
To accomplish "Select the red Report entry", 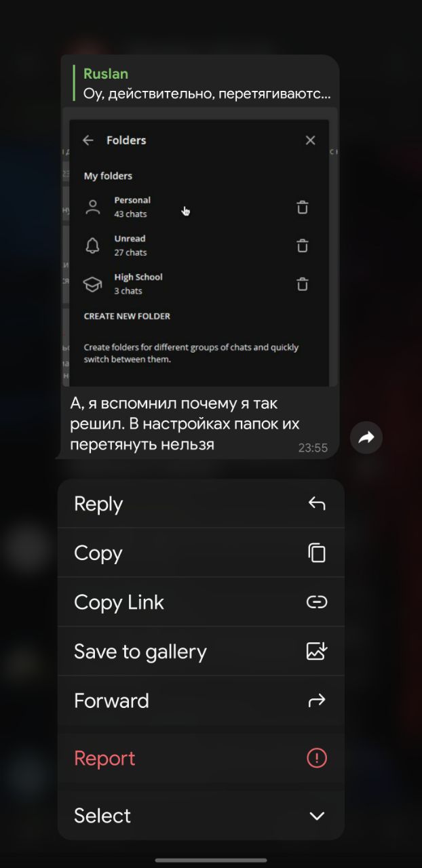I will [201, 758].
